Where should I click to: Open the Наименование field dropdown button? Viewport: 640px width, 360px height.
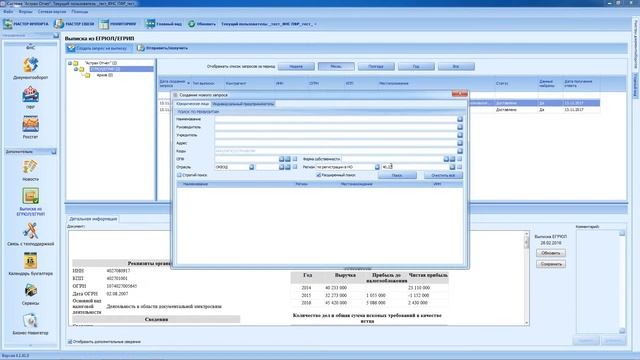coord(460,119)
